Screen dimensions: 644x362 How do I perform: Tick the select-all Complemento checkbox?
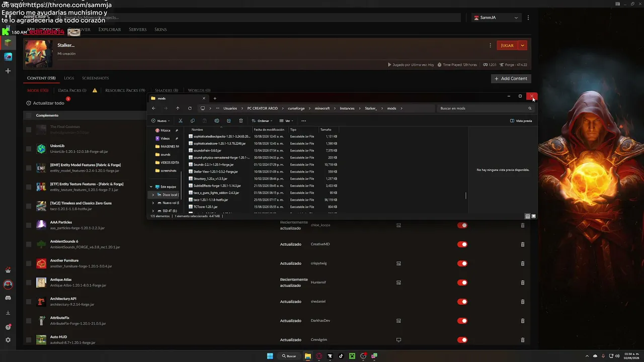[x=29, y=116]
